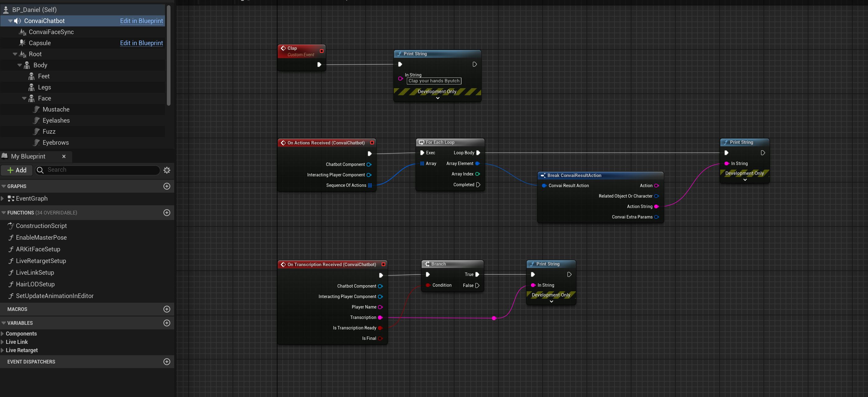Image resolution: width=868 pixels, height=397 pixels.
Task: Expand Action String Print String advanced chevron
Action: pos(745,180)
